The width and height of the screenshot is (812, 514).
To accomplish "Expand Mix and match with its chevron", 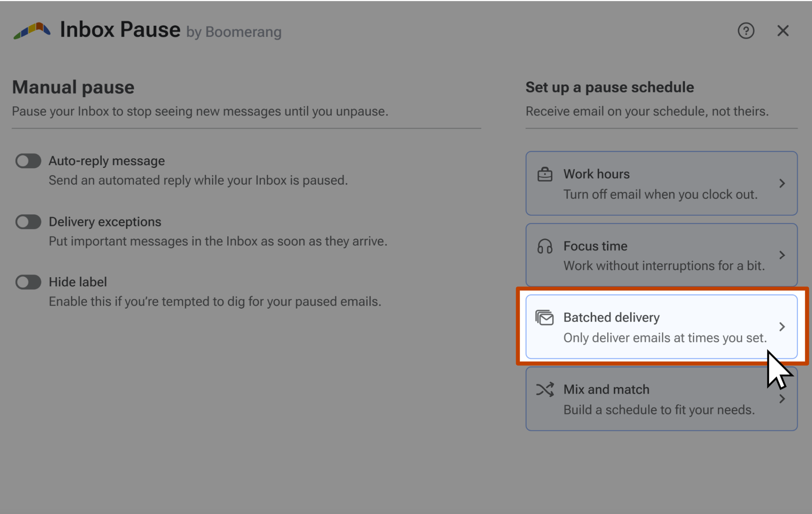I will (x=782, y=399).
